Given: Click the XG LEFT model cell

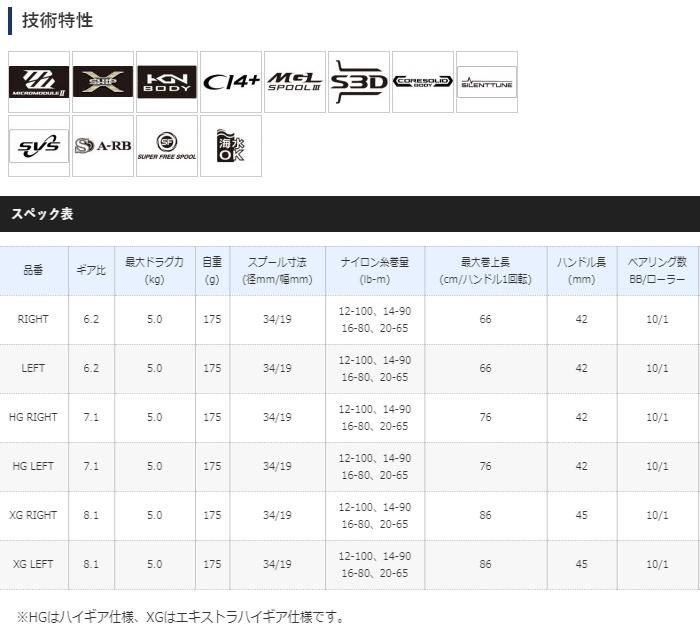Looking at the screenshot, I should (36, 564).
